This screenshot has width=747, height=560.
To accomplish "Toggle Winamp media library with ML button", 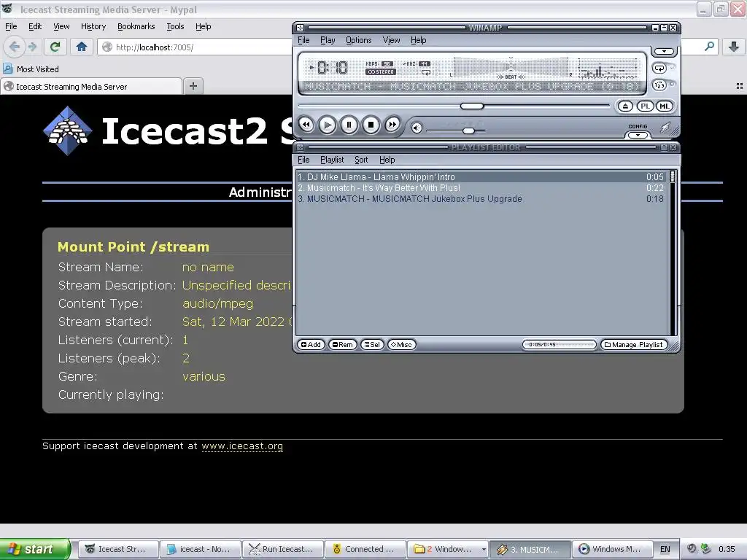I will [665, 106].
